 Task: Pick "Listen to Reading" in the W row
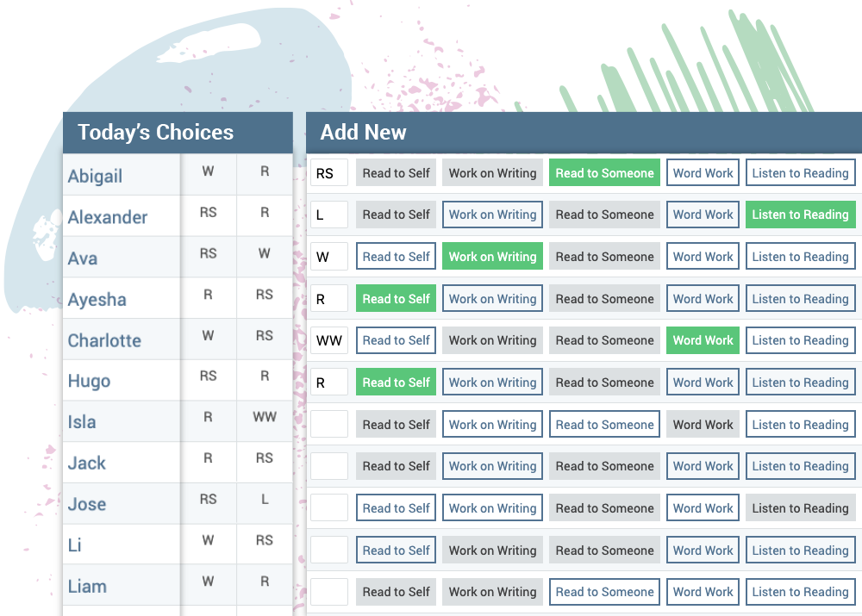point(800,257)
